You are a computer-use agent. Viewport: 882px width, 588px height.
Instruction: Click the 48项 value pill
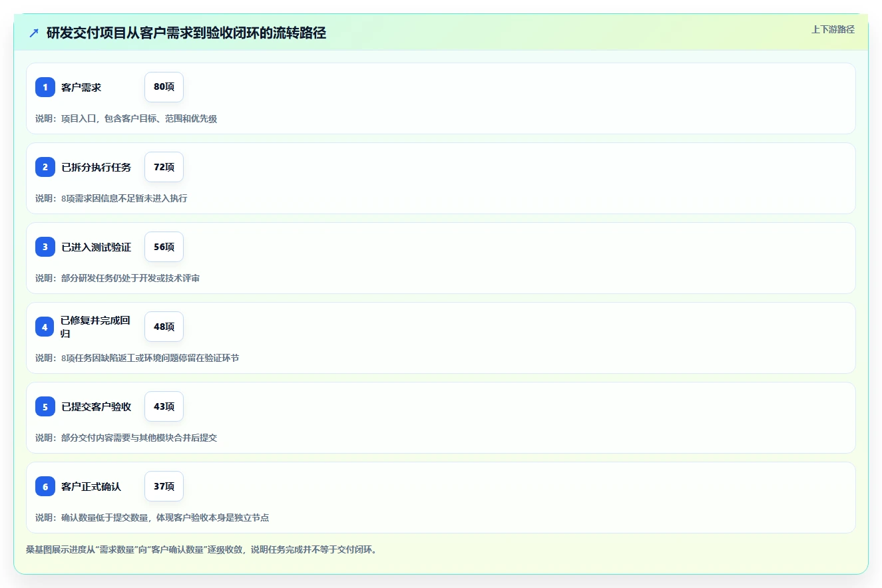click(164, 327)
